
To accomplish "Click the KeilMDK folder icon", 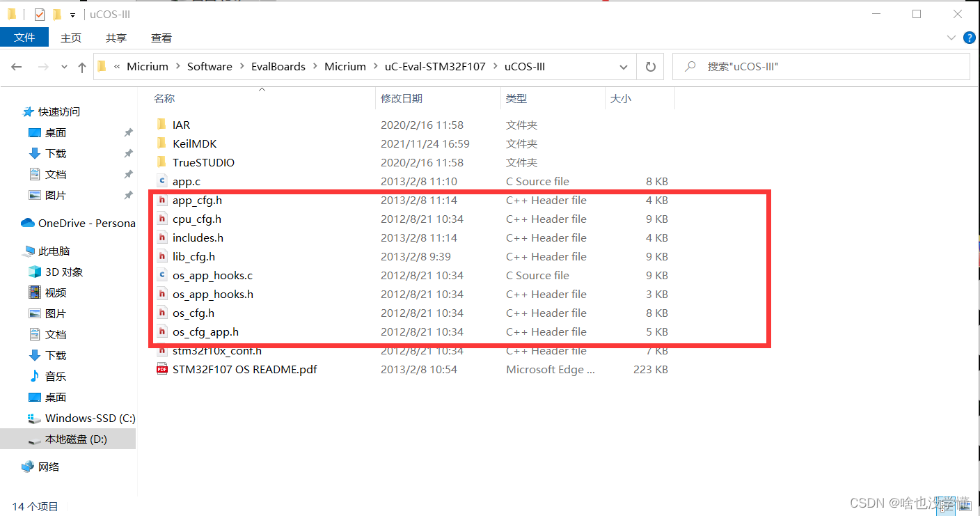I will pos(162,143).
